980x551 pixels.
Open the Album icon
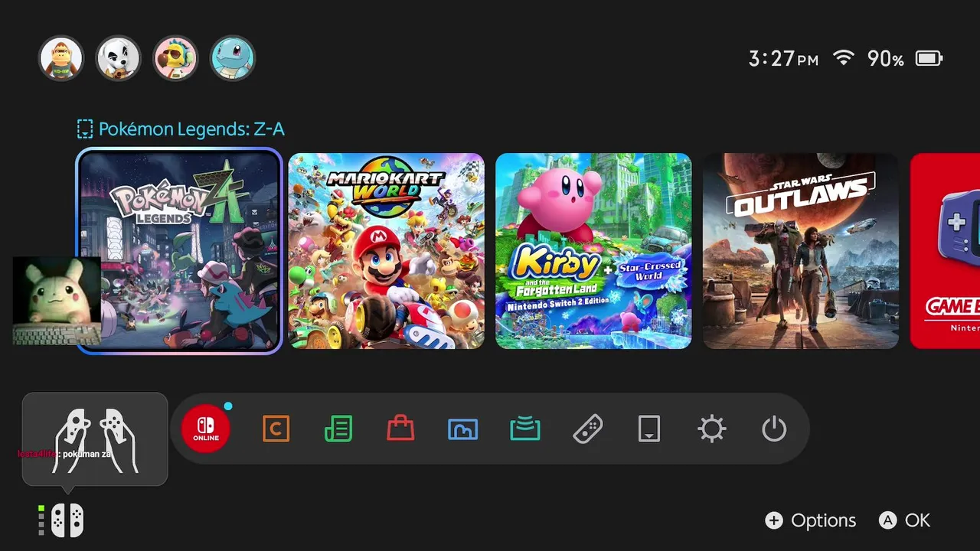(x=462, y=429)
